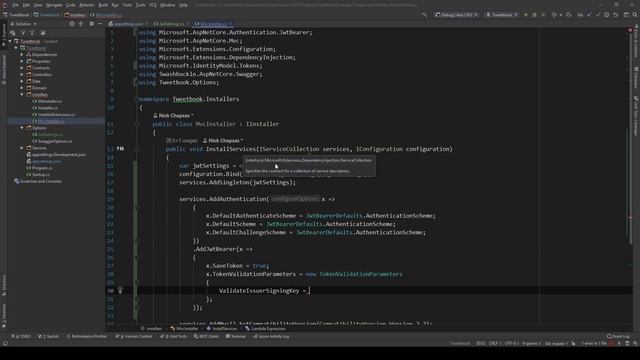The image size is (640, 360).
Task: Collapse the Tweetbook solution node
Action: coord(10,41)
